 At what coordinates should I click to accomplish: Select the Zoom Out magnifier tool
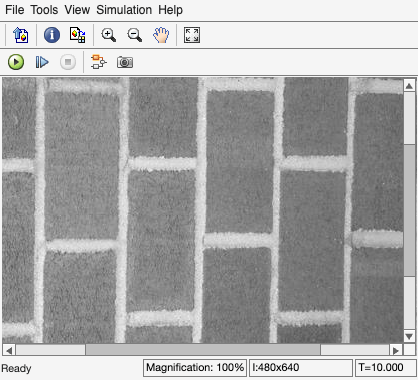point(135,35)
